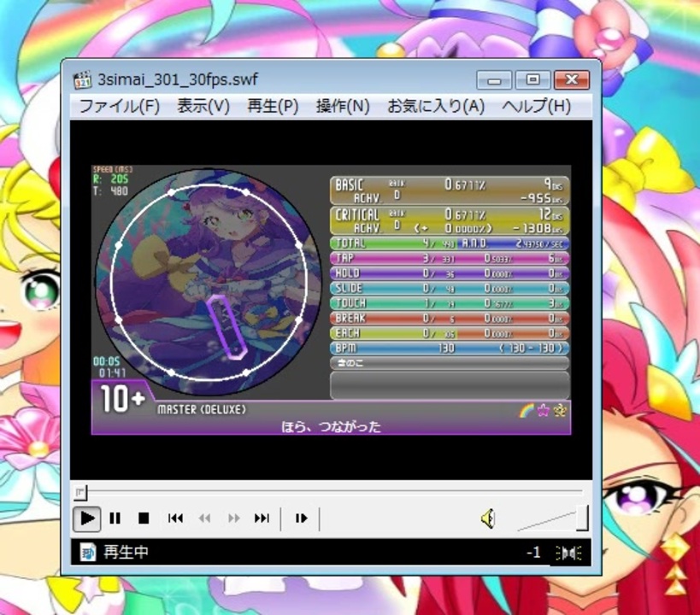This screenshot has height=615, width=700.
Task: Click the song title ほら、つながった
Action: 332,427
